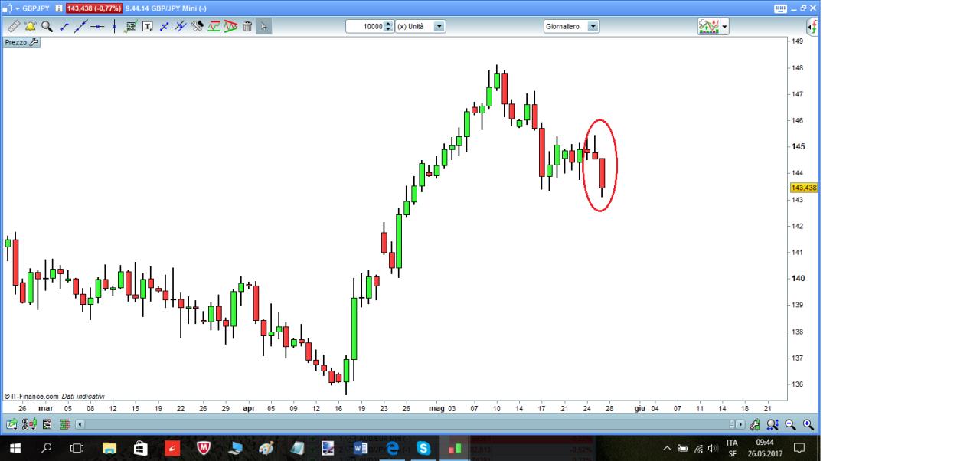Open Microsoft Store from the taskbar
Image resolution: width=980 pixels, height=461 pixels.
[140, 448]
